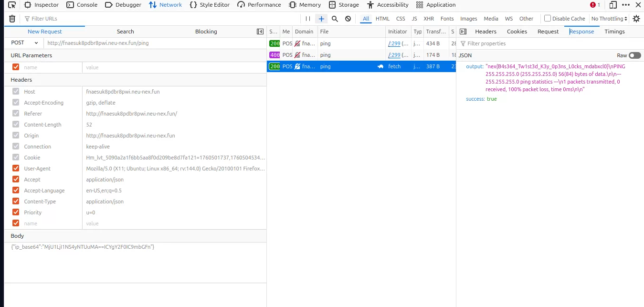644x307 pixels.
Task: Toggle the Raw response switch
Action: (634, 55)
